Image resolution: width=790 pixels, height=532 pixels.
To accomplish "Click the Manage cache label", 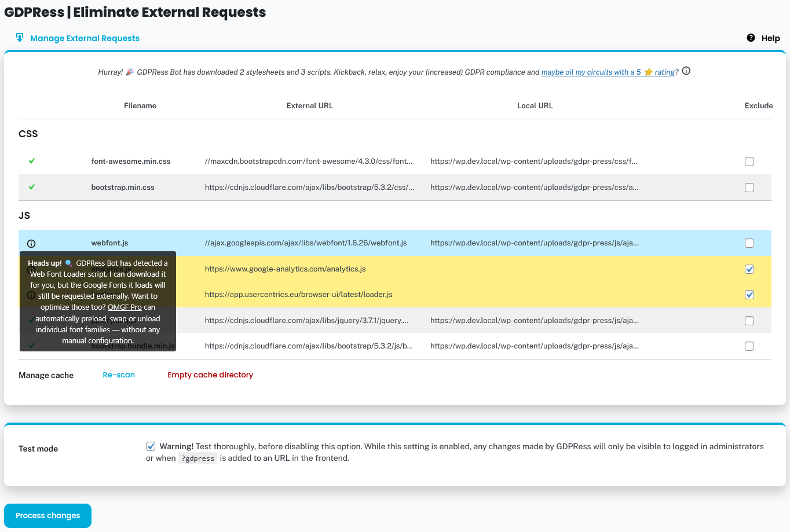I will 46,375.
